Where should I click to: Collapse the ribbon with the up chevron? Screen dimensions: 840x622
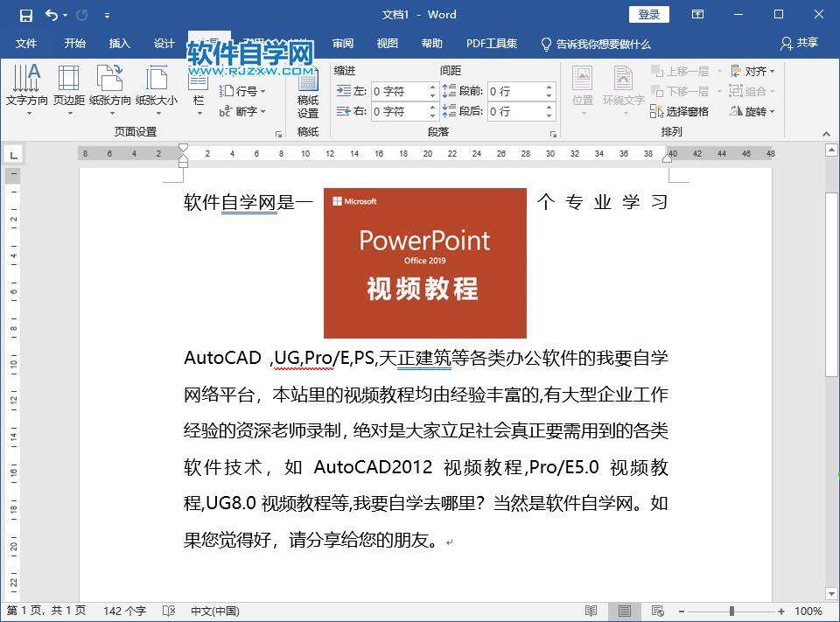[826, 134]
